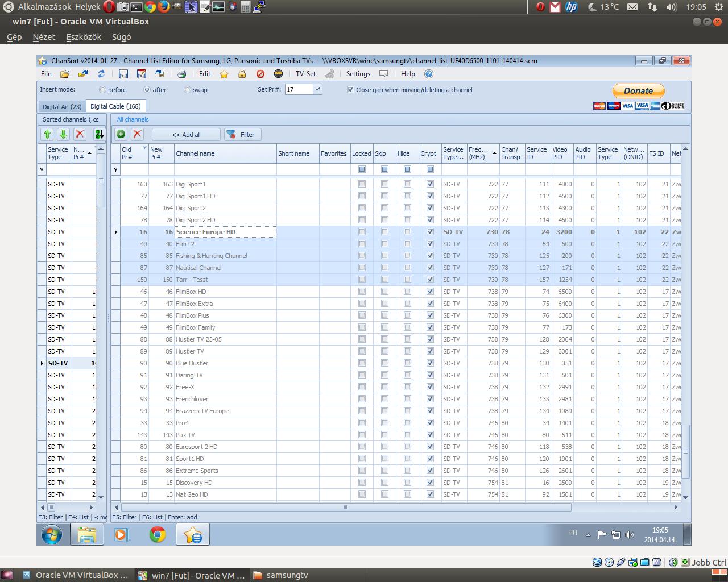The width and height of the screenshot is (728, 582).
Task: Click Sorted channels vertical scrollbar thumb
Action: (x=101, y=181)
